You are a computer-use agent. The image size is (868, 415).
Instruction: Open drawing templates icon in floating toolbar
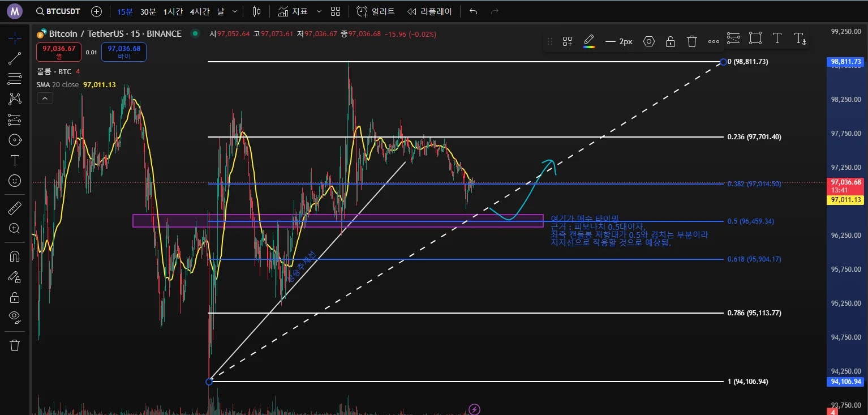tap(567, 41)
